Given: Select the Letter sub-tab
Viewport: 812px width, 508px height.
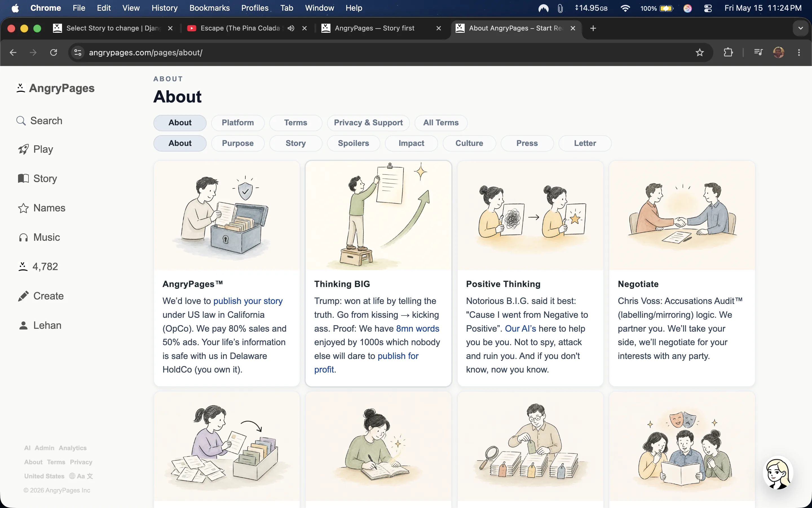Looking at the screenshot, I should click(x=585, y=143).
